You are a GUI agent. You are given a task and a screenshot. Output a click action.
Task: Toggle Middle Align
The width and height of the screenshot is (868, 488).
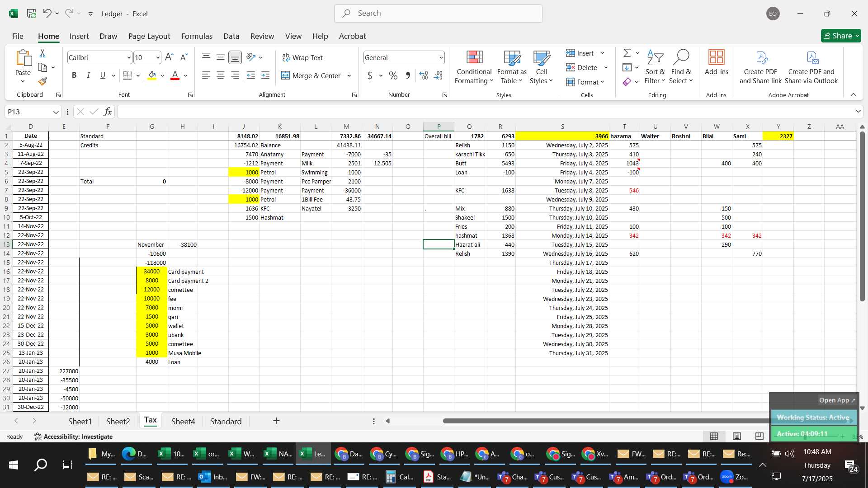(x=221, y=57)
